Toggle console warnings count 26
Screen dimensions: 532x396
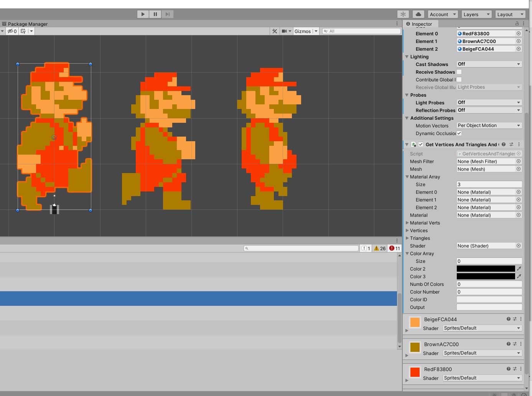(x=380, y=248)
